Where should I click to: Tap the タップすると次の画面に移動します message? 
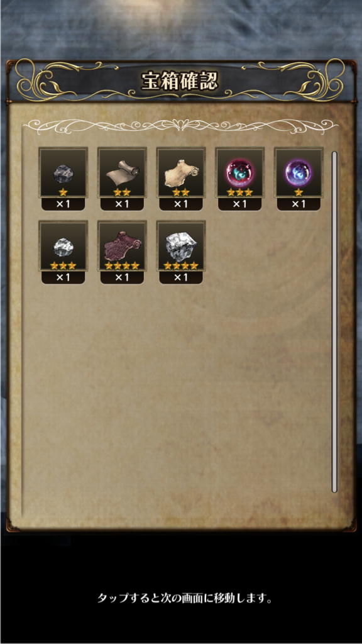(x=185, y=598)
